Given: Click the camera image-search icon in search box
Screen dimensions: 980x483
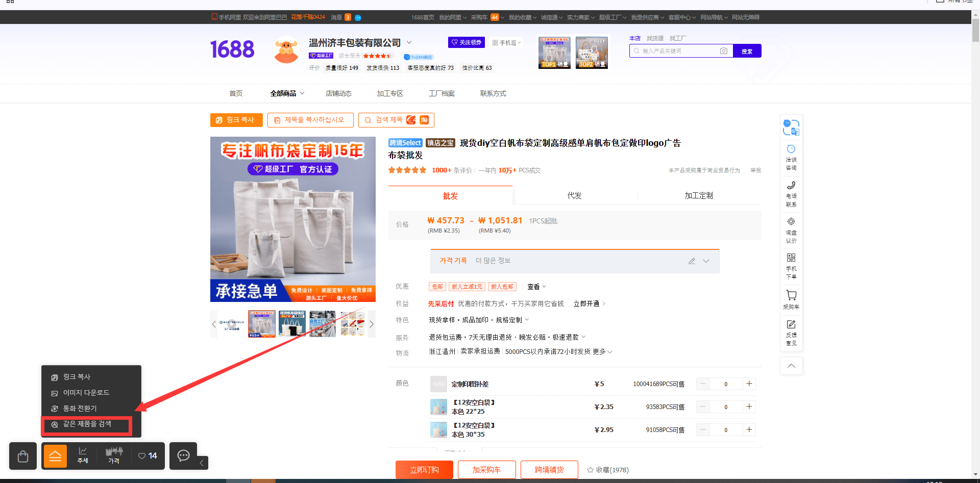Looking at the screenshot, I should click(x=723, y=51).
